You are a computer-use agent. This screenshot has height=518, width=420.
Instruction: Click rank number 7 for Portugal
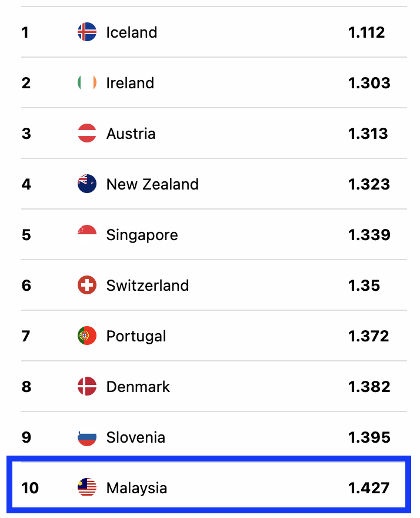[25, 336]
